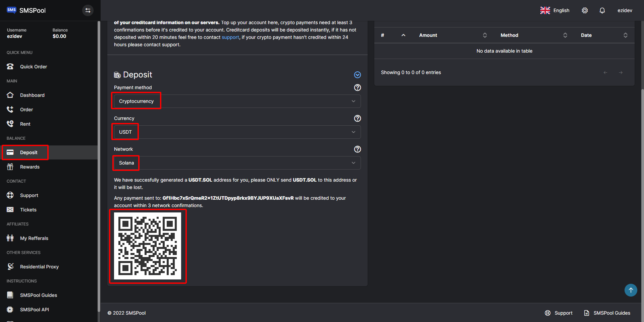This screenshot has height=322, width=644.
Task: Click the My Refferals people icon
Action: [10, 238]
